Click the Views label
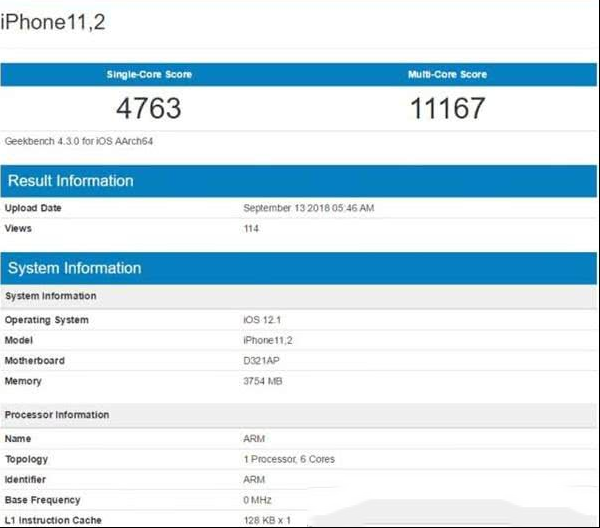Viewport: 600px width, 528px height. [18, 228]
